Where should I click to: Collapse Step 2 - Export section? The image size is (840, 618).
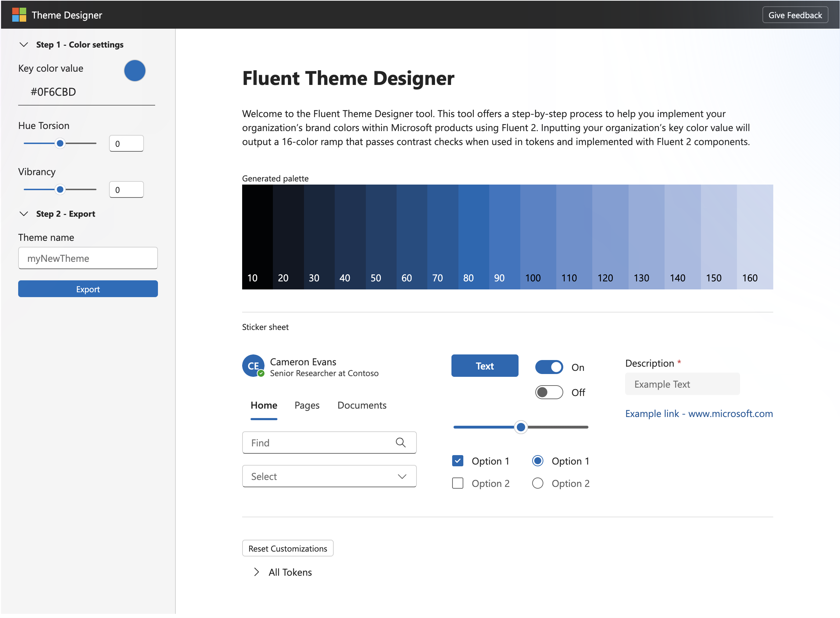23,214
